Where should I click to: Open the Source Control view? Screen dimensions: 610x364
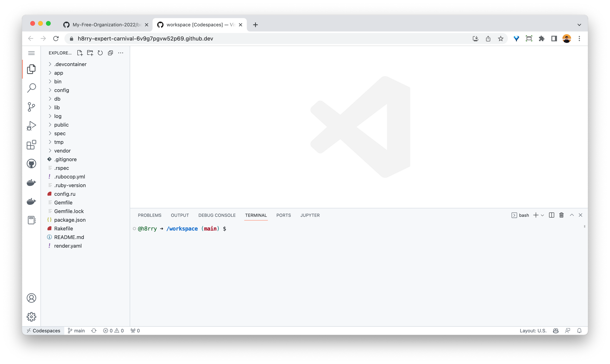(32, 107)
